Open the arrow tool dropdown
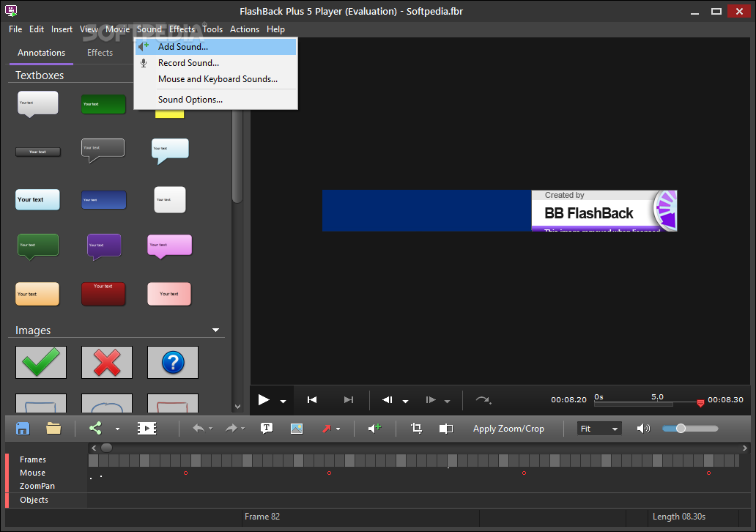The height and width of the screenshot is (532, 756). pos(338,429)
